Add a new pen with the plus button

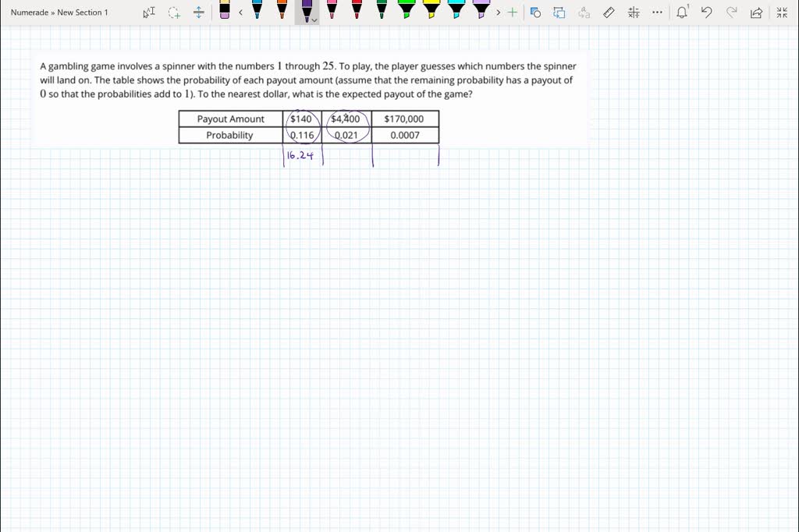point(513,12)
